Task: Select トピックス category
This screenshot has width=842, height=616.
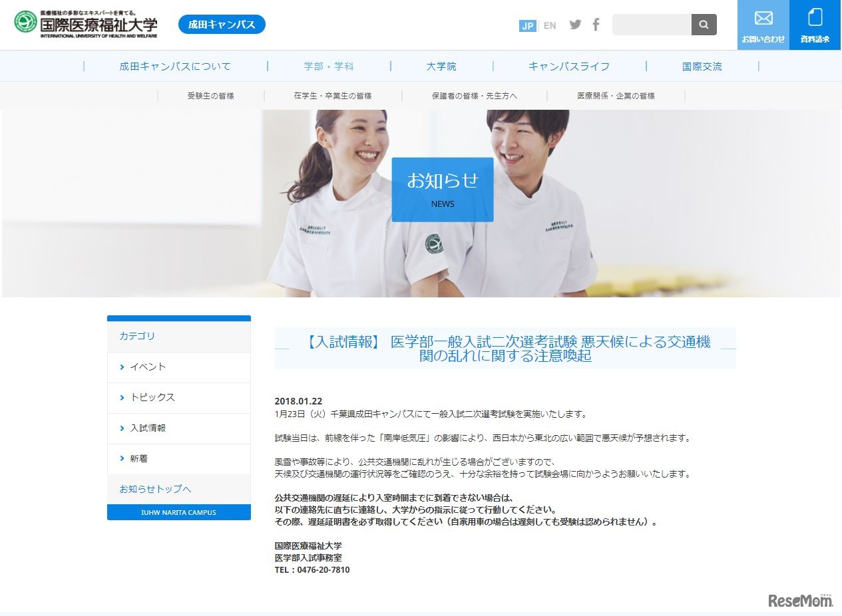Action: coord(179,398)
